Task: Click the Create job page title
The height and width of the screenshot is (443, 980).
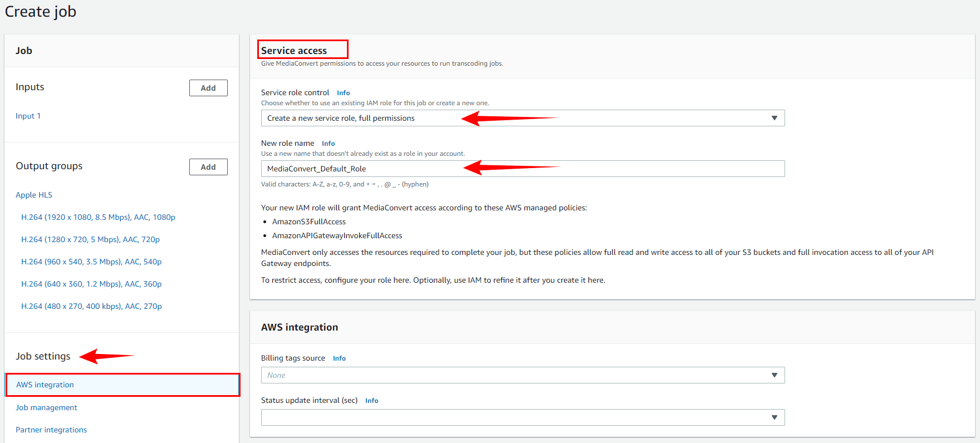Action: 41,12
